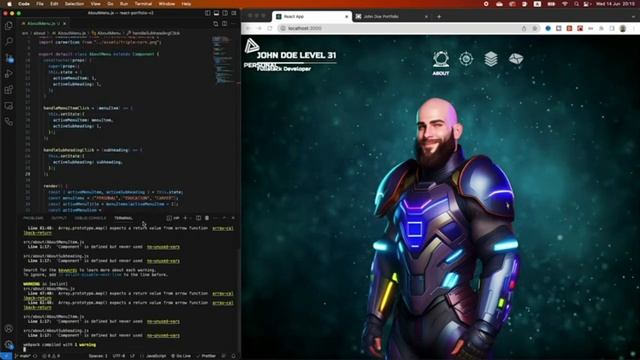Click the stacked layers nav icon
This screenshot has width=640, height=360.
click(491, 59)
